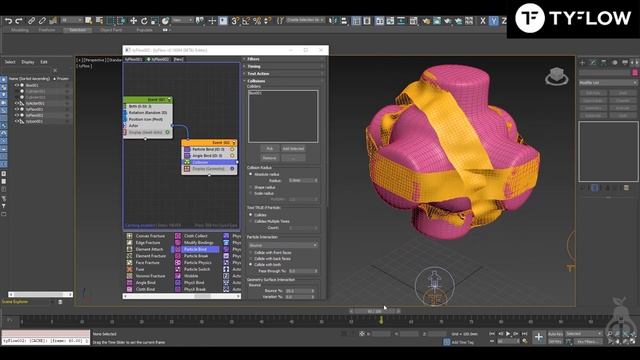Click the Pick button under Colliders

[269, 149]
